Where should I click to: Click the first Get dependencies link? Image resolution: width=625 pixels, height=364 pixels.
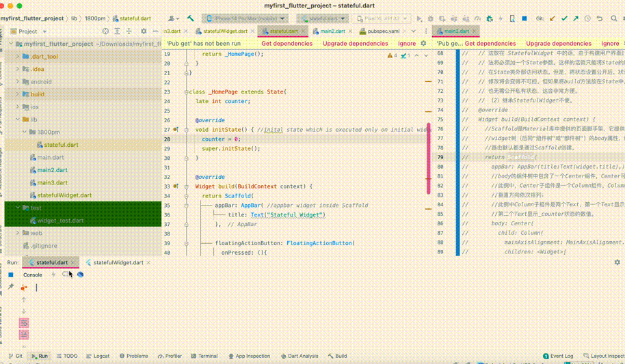[287, 43]
